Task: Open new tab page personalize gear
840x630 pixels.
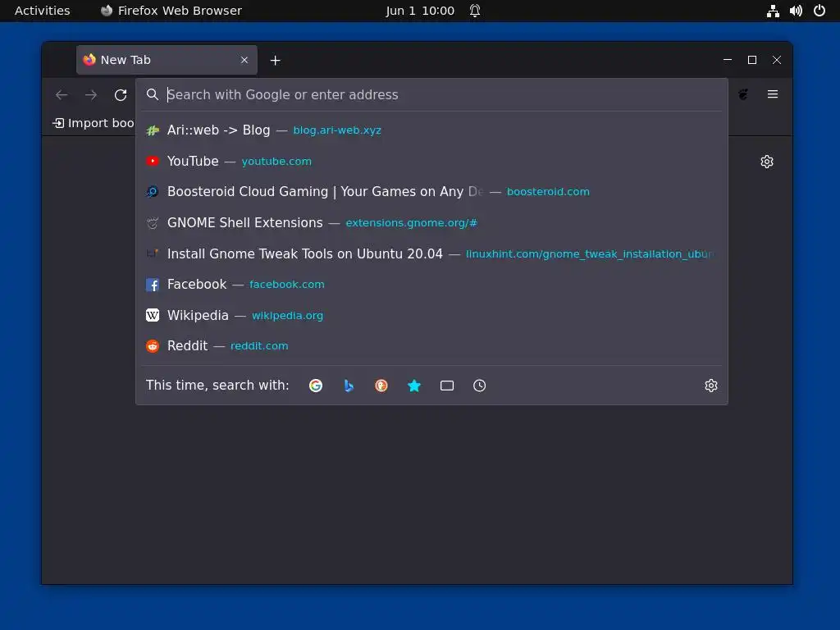Action: (x=767, y=162)
